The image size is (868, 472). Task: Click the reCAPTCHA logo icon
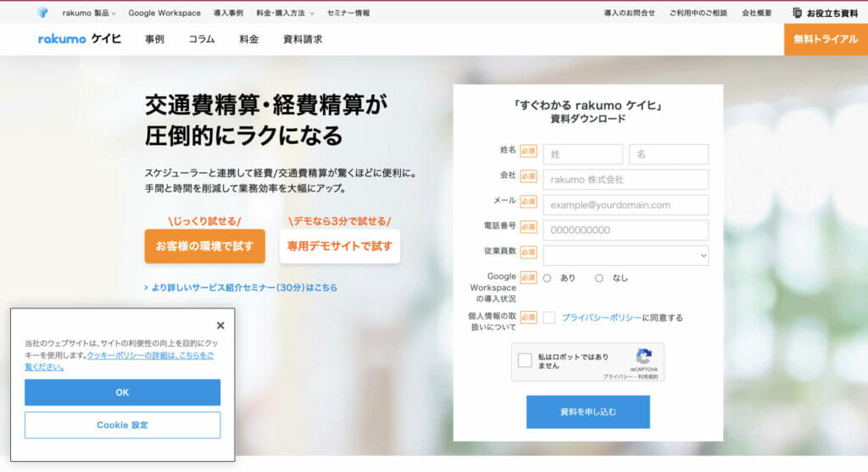tap(644, 356)
